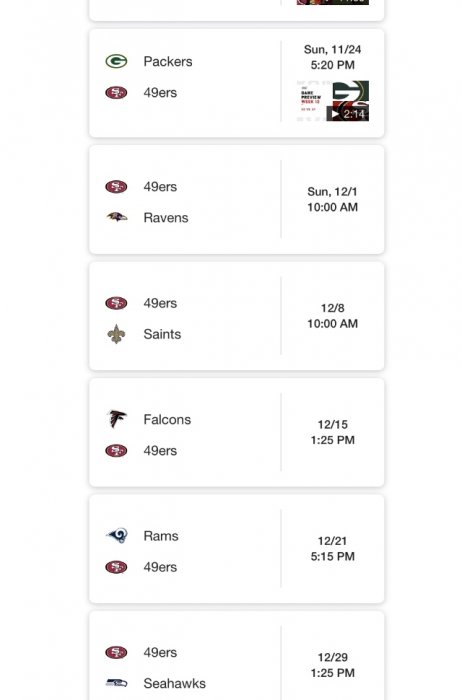Open the Seahawks team name link

point(175,683)
